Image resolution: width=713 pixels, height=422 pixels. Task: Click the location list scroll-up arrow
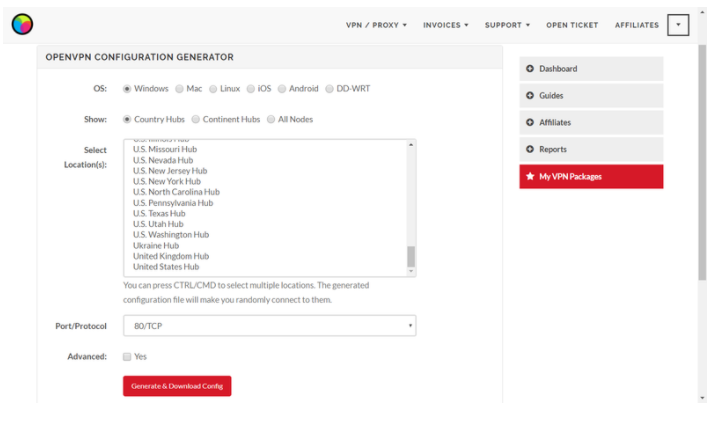click(x=411, y=145)
